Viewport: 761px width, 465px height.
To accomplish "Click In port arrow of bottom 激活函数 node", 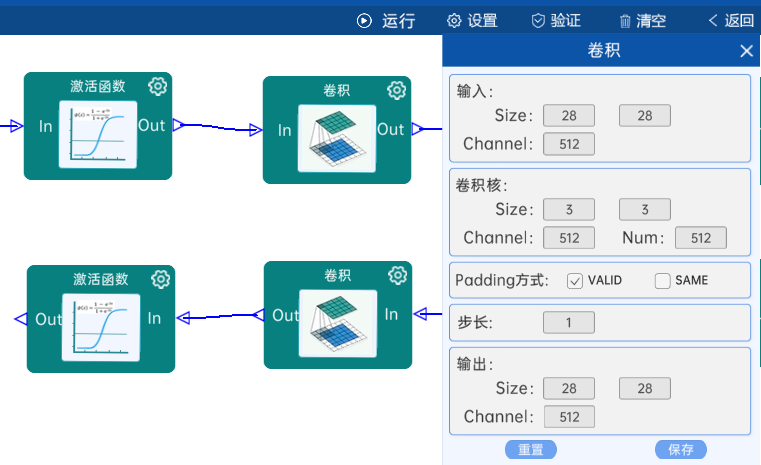I will pyautogui.click(x=183, y=318).
